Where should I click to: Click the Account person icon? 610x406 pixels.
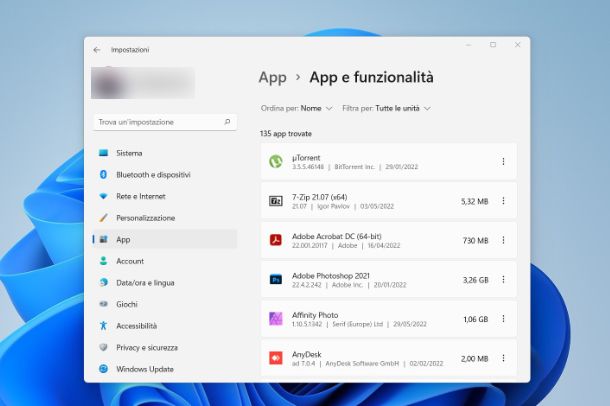pyautogui.click(x=103, y=261)
